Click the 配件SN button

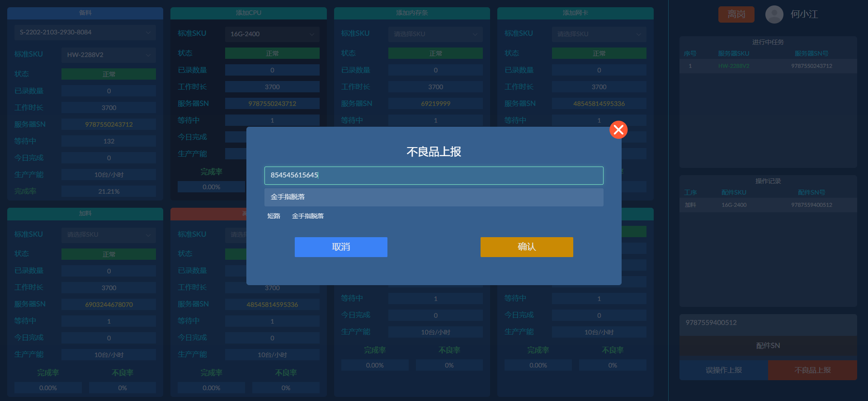click(x=768, y=346)
